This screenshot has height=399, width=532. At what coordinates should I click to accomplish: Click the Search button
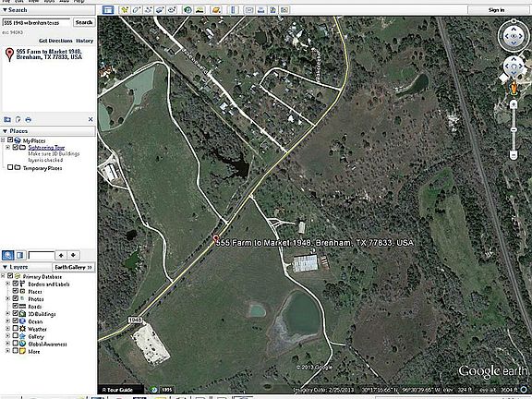click(x=84, y=22)
